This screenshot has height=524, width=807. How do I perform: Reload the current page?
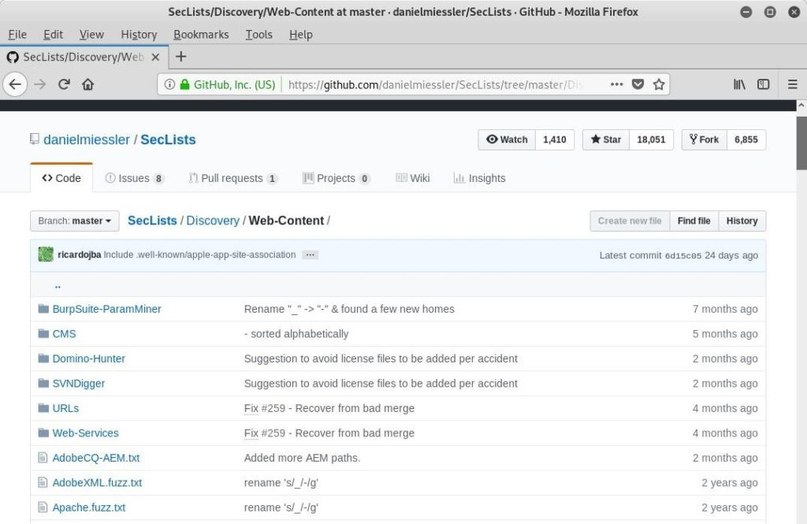[x=64, y=85]
